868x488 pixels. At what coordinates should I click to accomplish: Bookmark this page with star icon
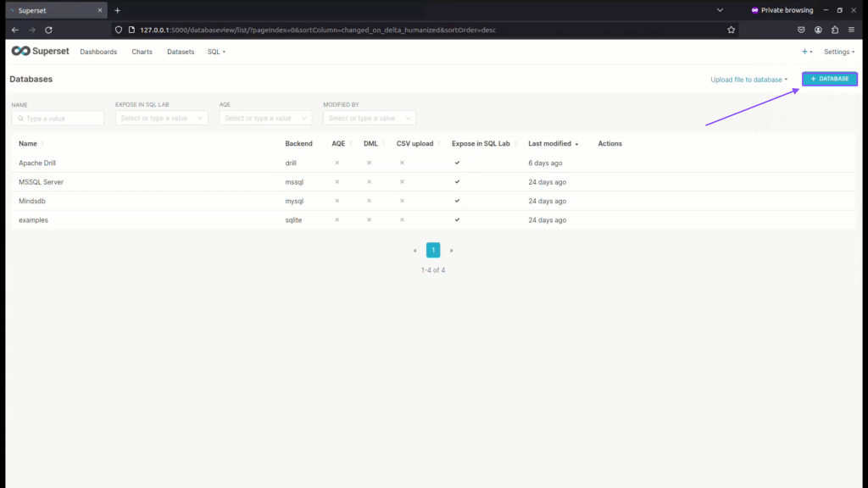pyautogui.click(x=731, y=30)
